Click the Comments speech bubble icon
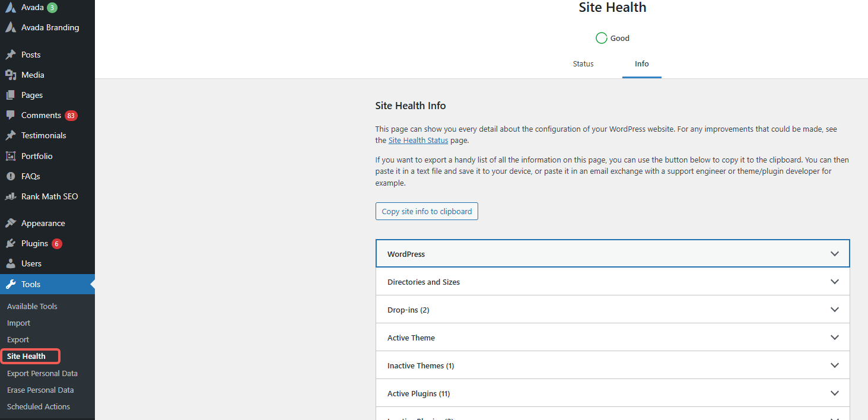This screenshot has width=868, height=420. [x=11, y=115]
